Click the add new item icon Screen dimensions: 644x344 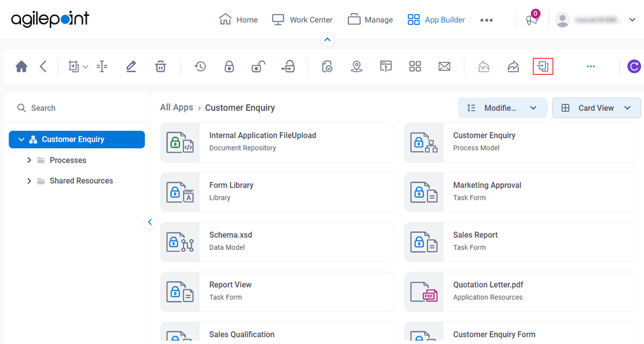click(x=74, y=66)
